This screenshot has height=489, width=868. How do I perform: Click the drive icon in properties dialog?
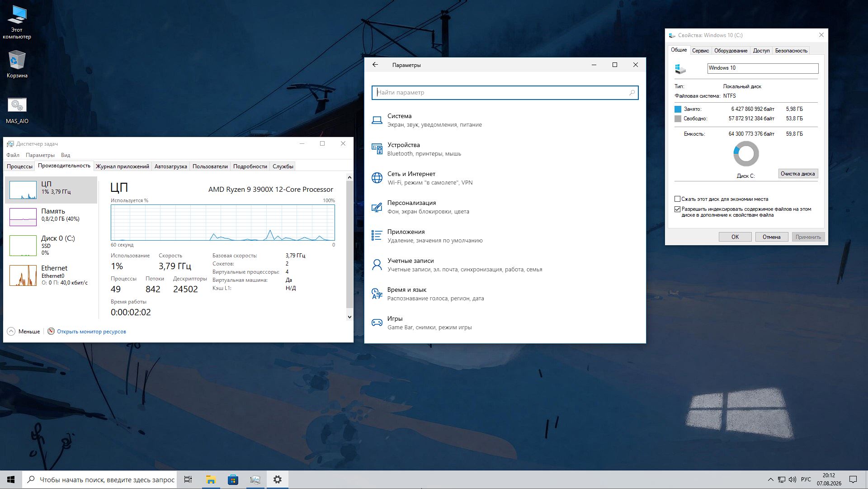click(x=680, y=69)
